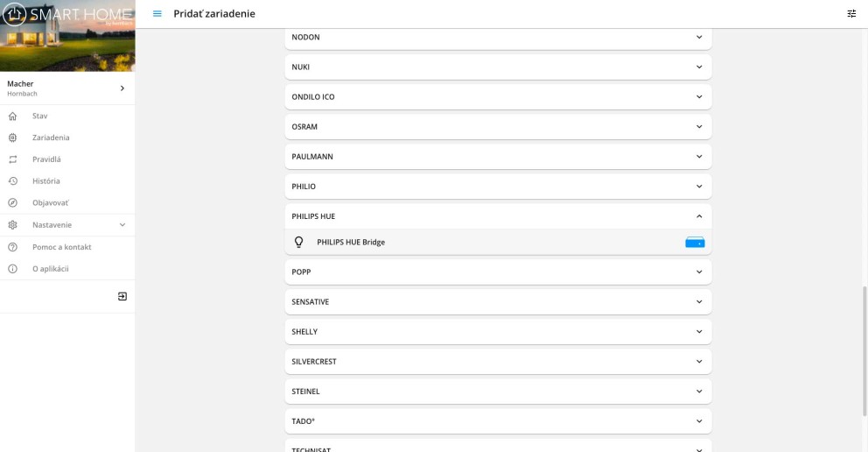This screenshot has height=452, width=868.
Task: Click the História clock icon
Action: [x=13, y=181]
